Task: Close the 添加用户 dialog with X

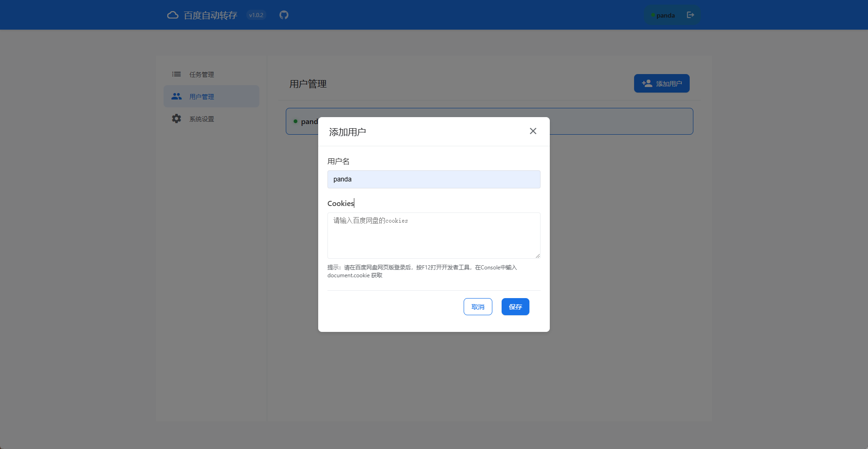Action: click(533, 131)
